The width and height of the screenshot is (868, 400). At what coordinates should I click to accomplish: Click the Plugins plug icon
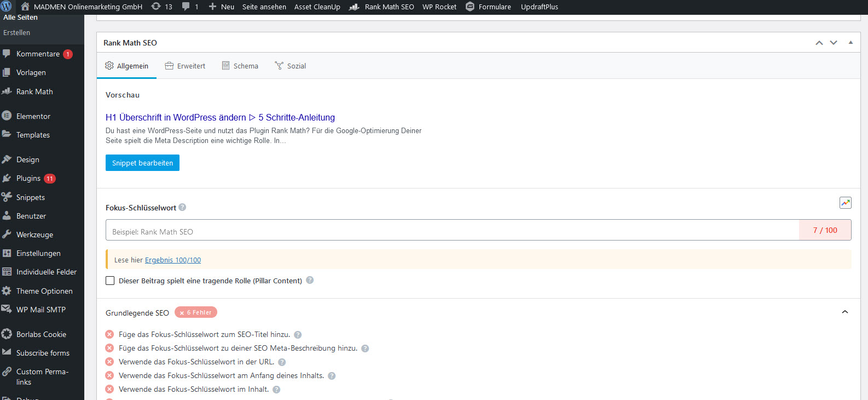[7, 178]
